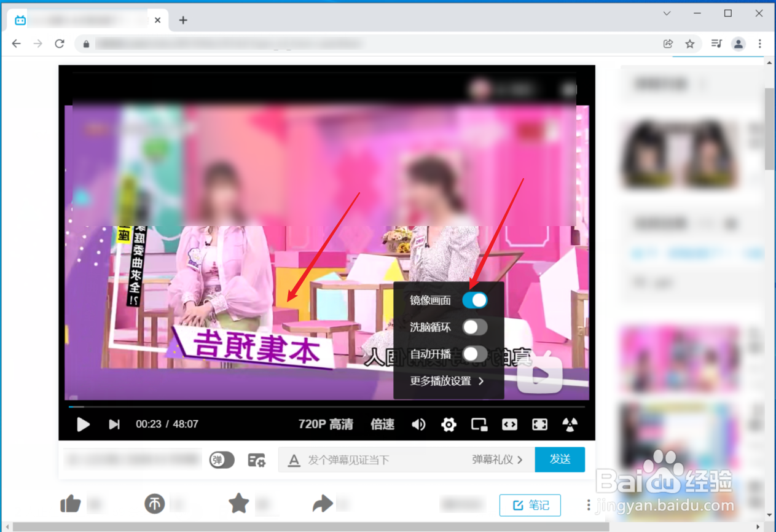
Task: Reload the current page
Action: click(x=60, y=44)
